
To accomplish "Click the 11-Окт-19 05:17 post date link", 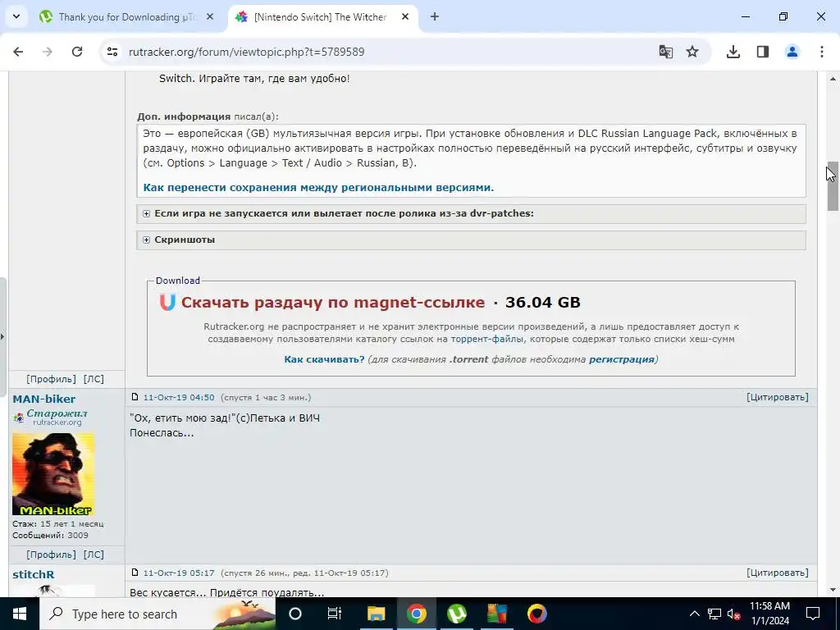I will pos(179,573).
